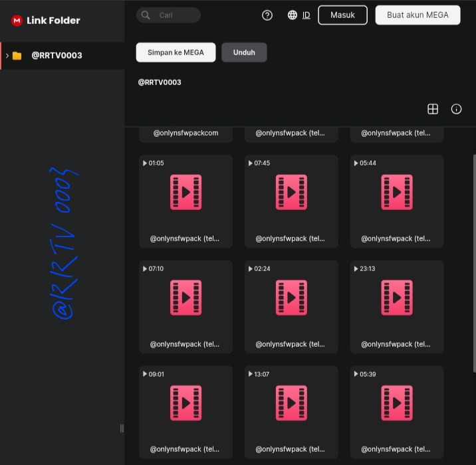Click the sidebar resize handle
476x465 pixels.
click(x=122, y=428)
